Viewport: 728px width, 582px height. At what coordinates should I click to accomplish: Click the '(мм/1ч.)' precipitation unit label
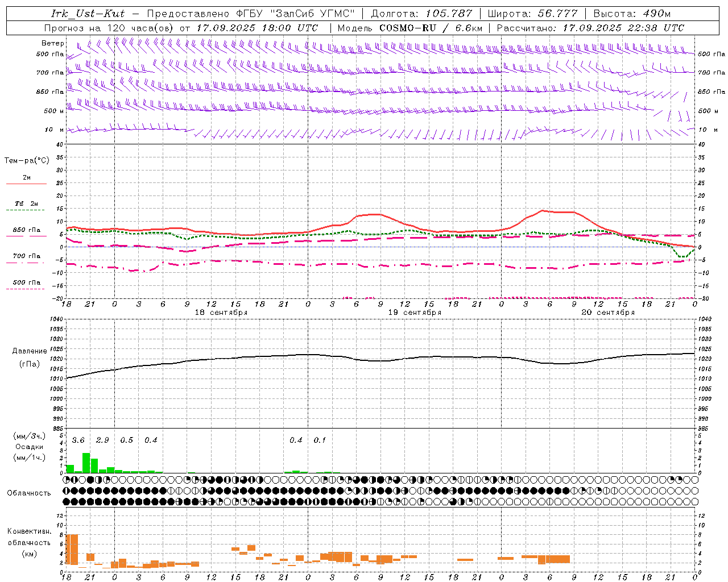[x=30, y=458]
